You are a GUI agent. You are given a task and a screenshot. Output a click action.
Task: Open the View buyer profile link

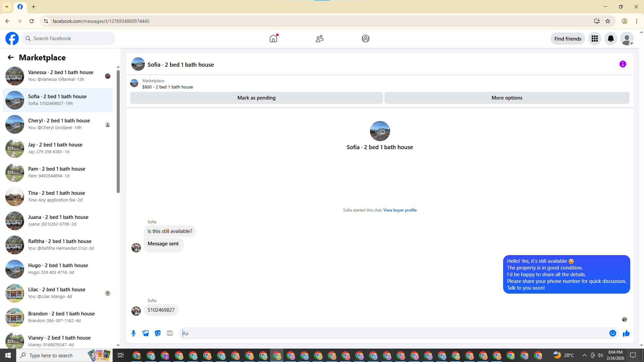(400, 210)
